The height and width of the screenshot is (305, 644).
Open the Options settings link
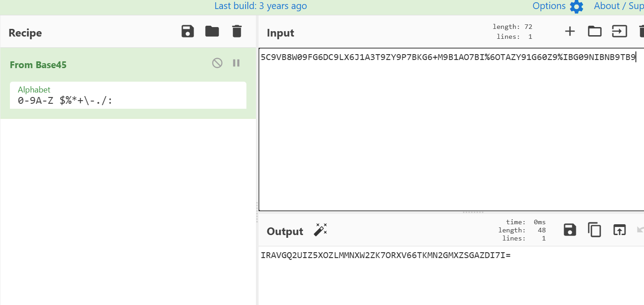(x=549, y=6)
